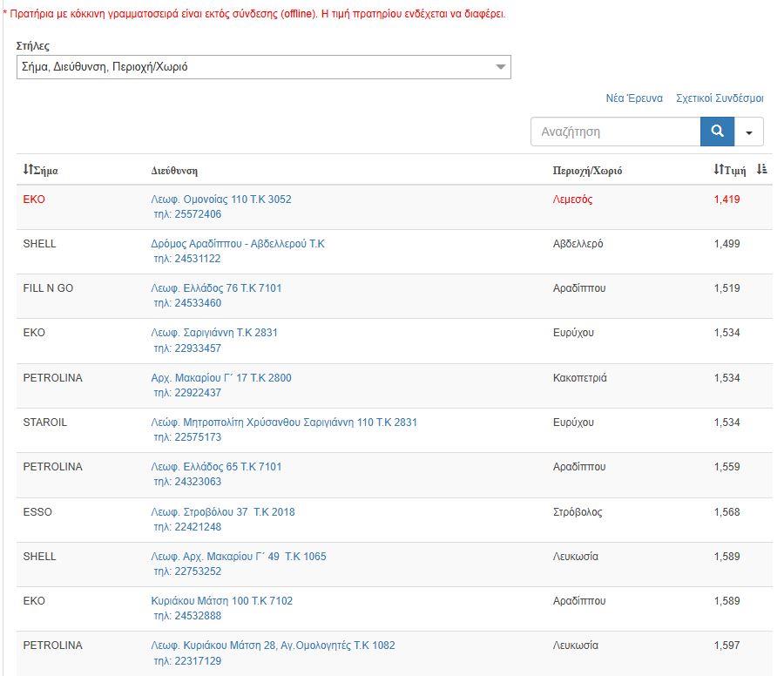Focus the Αναζήτηση search field

coord(615,132)
